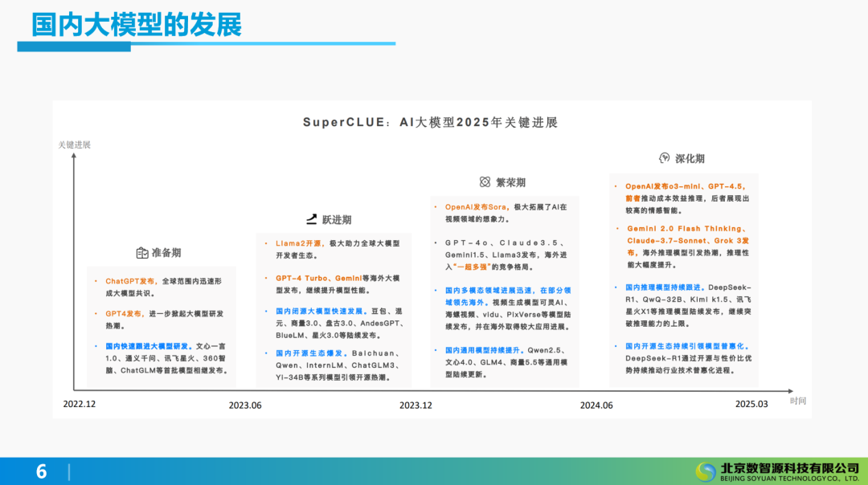Image resolution: width=868 pixels, height=485 pixels.
Task: Click the 2024.06 timeline date
Action: [596, 406]
